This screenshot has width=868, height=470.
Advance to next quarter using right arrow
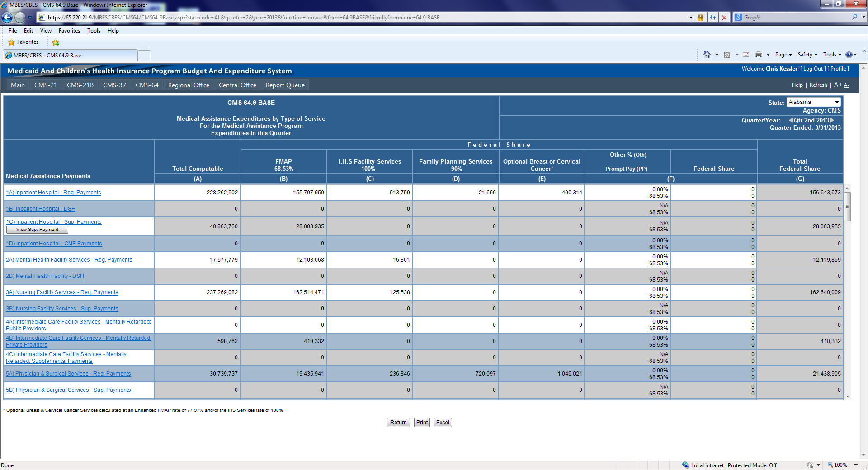pyautogui.click(x=832, y=120)
